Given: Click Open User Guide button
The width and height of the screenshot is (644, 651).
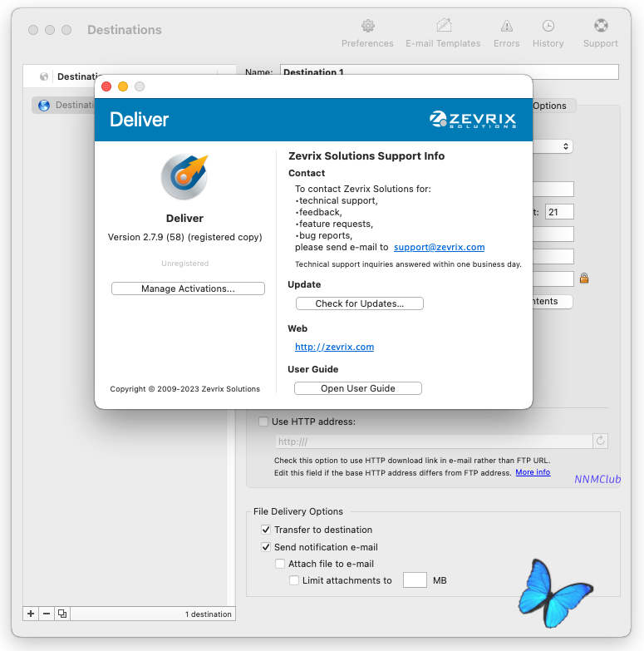Looking at the screenshot, I should (x=357, y=388).
